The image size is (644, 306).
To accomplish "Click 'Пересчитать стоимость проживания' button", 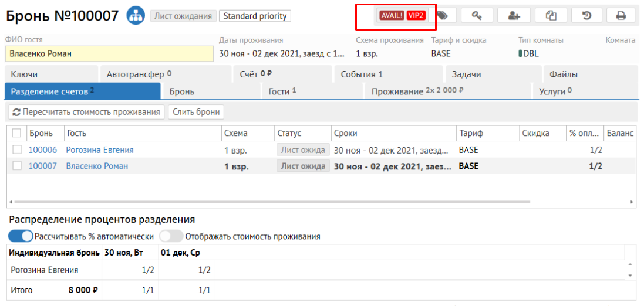I will coord(86,112).
